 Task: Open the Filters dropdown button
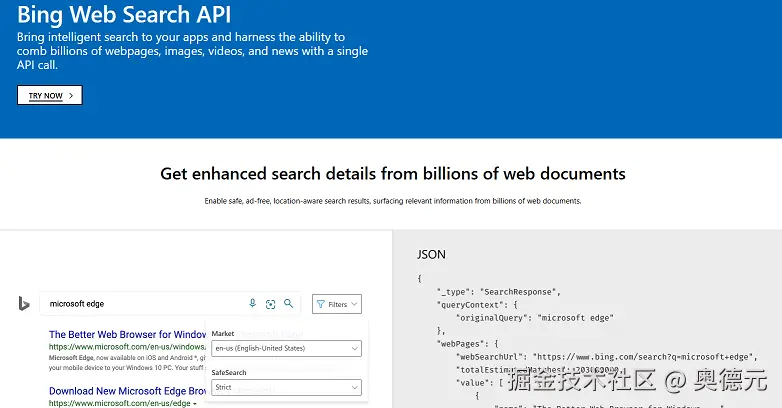(x=337, y=304)
